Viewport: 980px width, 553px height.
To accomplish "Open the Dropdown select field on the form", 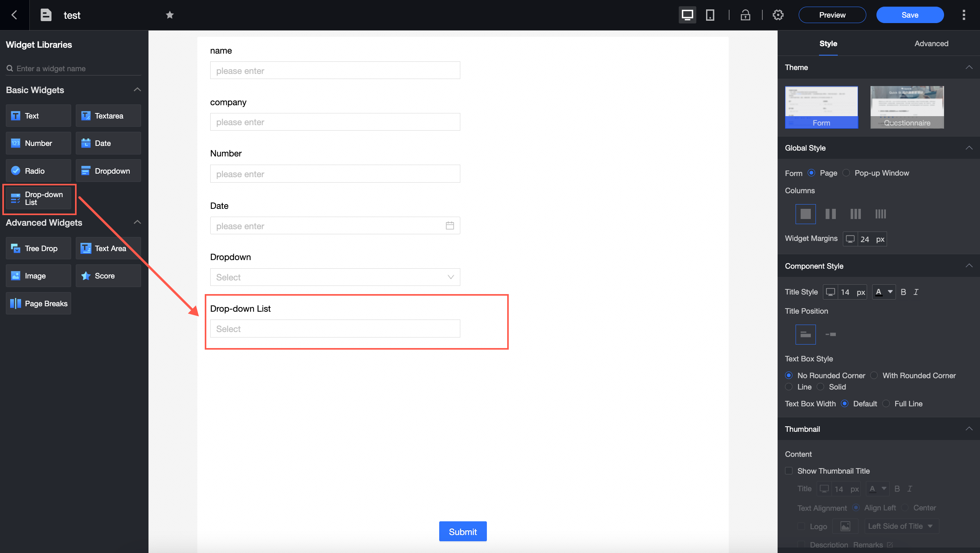I will point(334,277).
